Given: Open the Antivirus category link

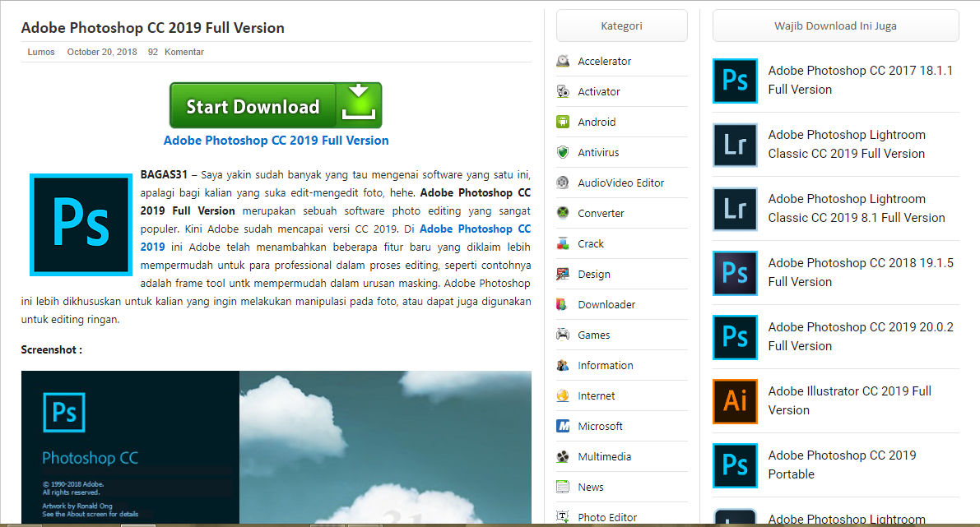Looking at the screenshot, I should (x=598, y=152).
